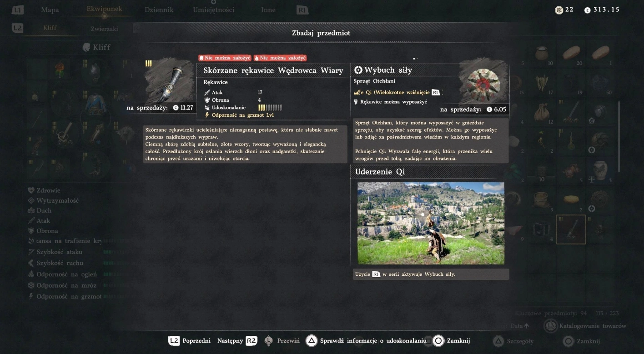Screen dimensions: 644x354
Task: Click the triangle upgrade info icon
Action: 311,341
